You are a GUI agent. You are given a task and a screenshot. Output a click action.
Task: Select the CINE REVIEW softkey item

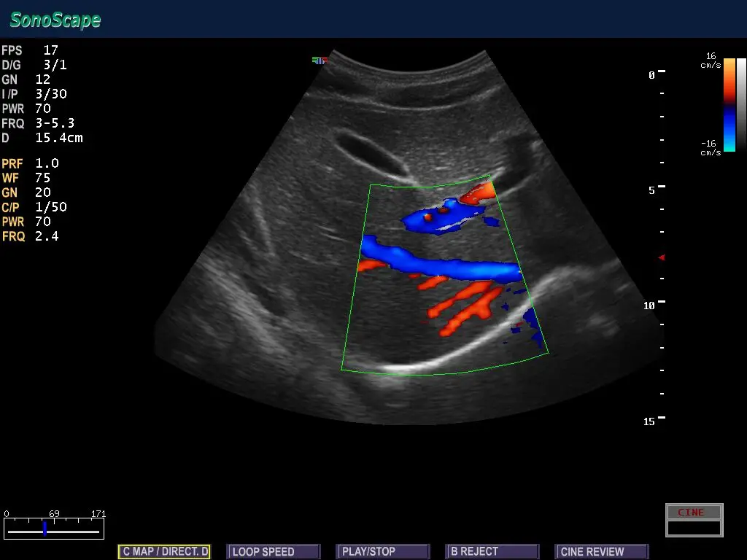601,551
